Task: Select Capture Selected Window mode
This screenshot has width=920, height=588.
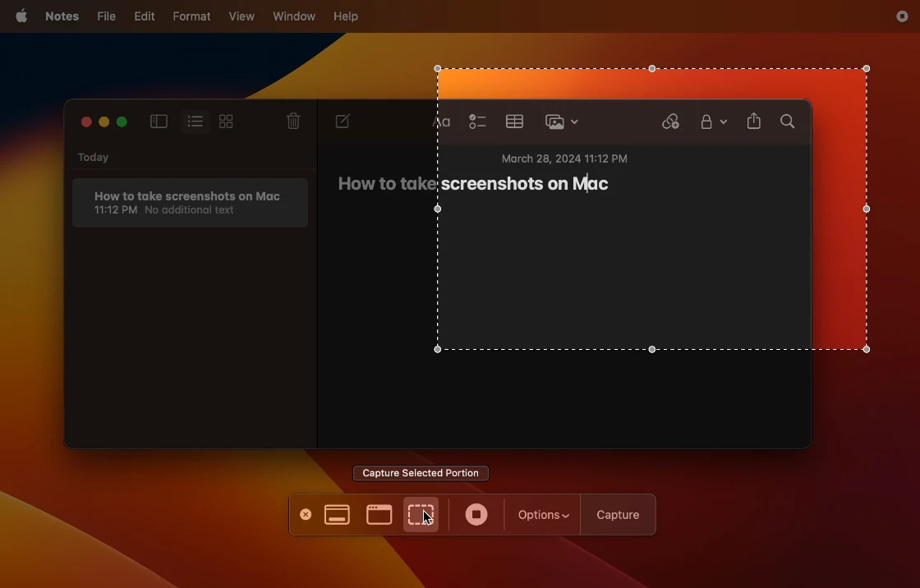Action: click(379, 515)
